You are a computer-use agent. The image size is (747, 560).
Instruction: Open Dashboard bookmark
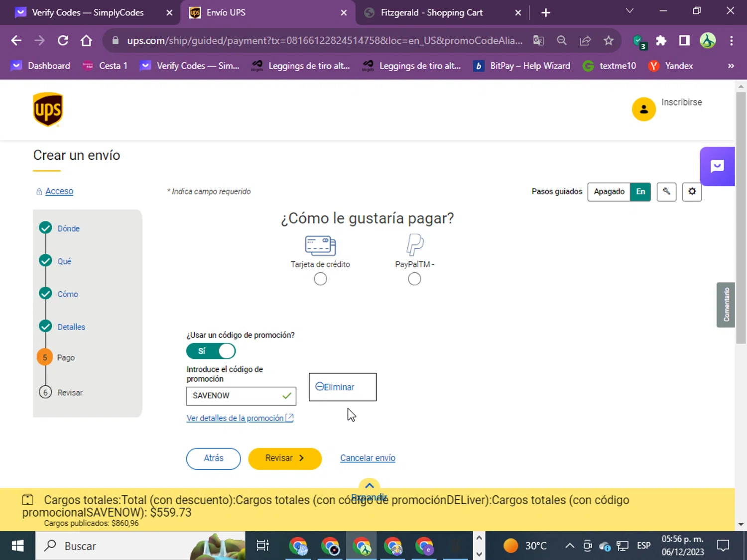[x=41, y=66]
